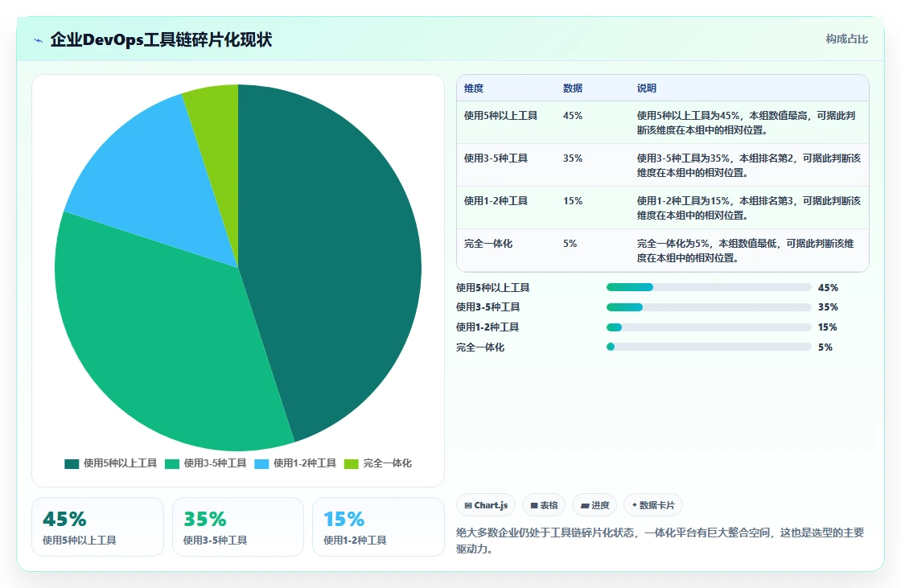
Task: Select the 15% data card
Action: [x=378, y=527]
